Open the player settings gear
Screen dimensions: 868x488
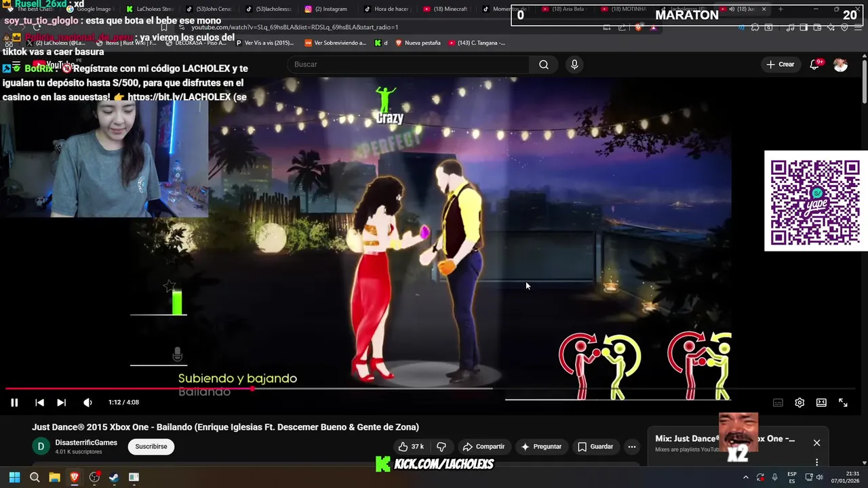800,403
